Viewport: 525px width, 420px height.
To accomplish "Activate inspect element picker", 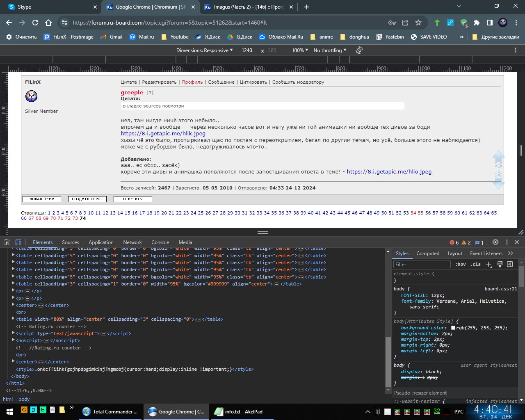I will [x=7, y=242].
